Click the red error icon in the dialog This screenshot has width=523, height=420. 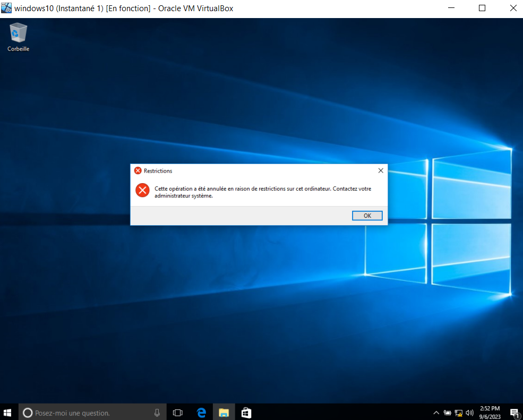tap(142, 191)
